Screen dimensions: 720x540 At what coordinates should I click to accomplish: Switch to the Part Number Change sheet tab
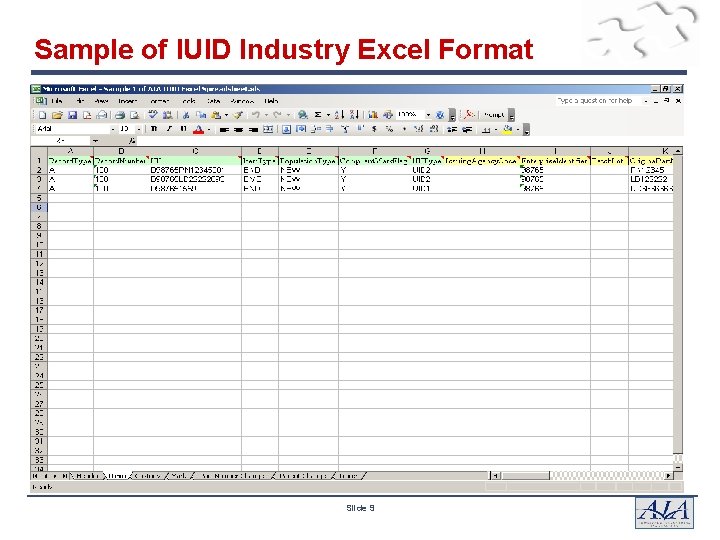click(x=233, y=476)
